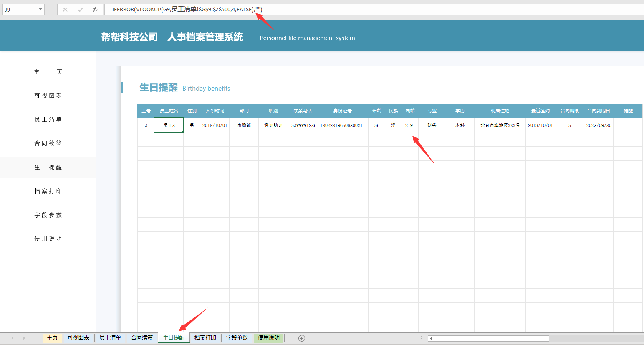Switch to the 员工清单 sheet tab

[x=110, y=338]
